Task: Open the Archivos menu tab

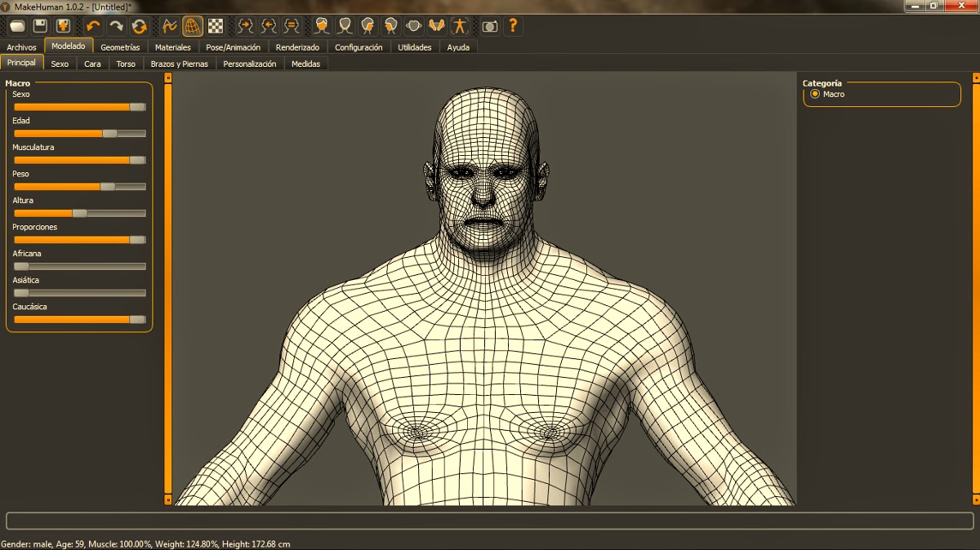Action: click(x=21, y=47)
